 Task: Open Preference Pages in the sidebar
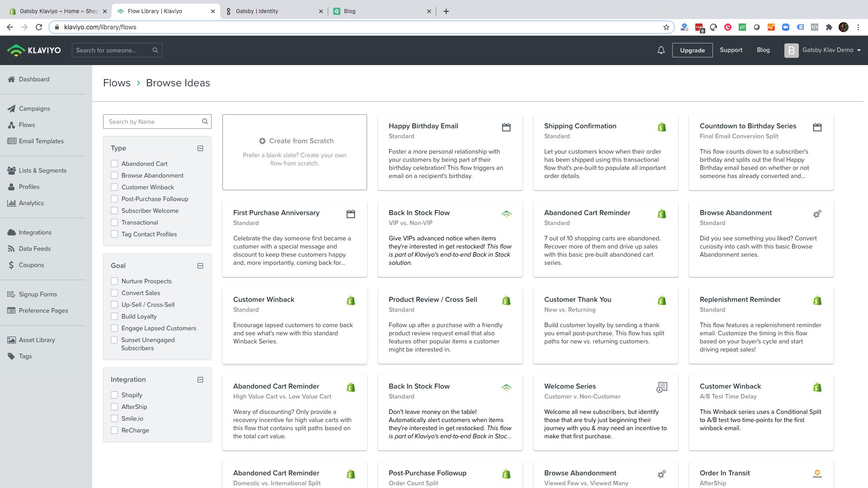click(x=43, y=310)
